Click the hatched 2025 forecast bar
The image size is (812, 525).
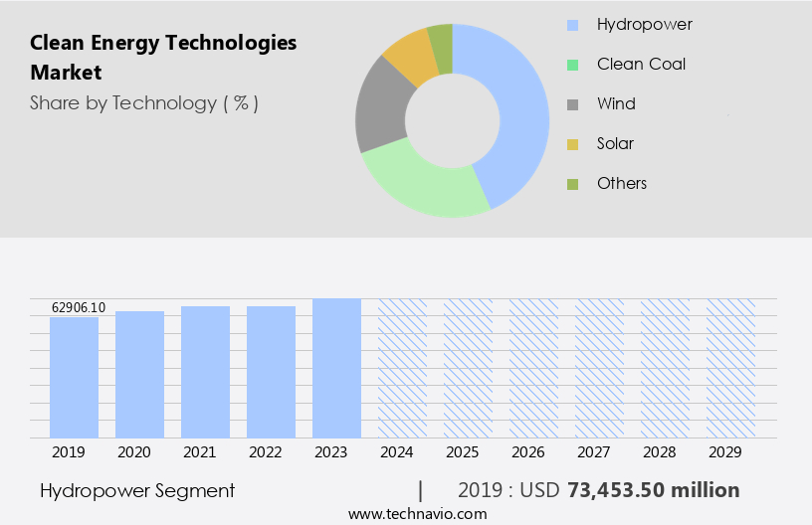coord(468,368)
